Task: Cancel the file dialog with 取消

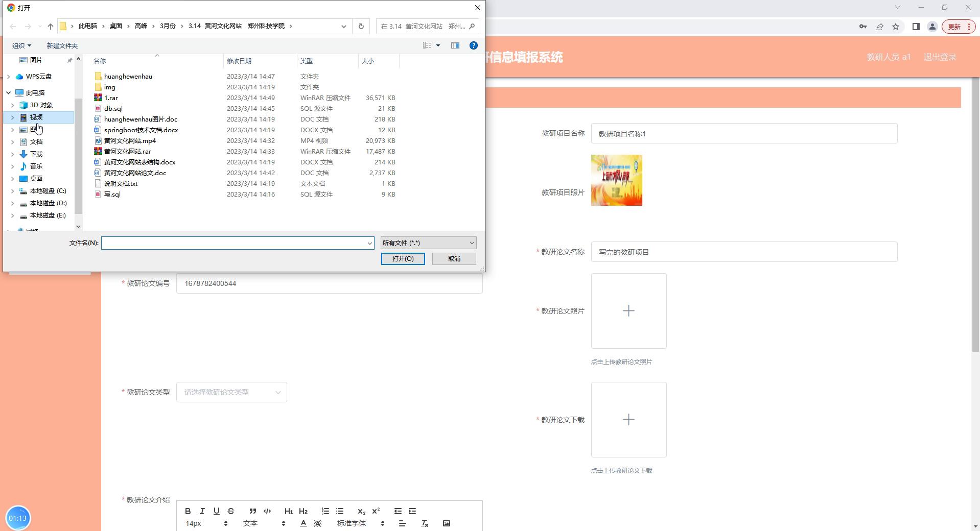Action: 454,259
